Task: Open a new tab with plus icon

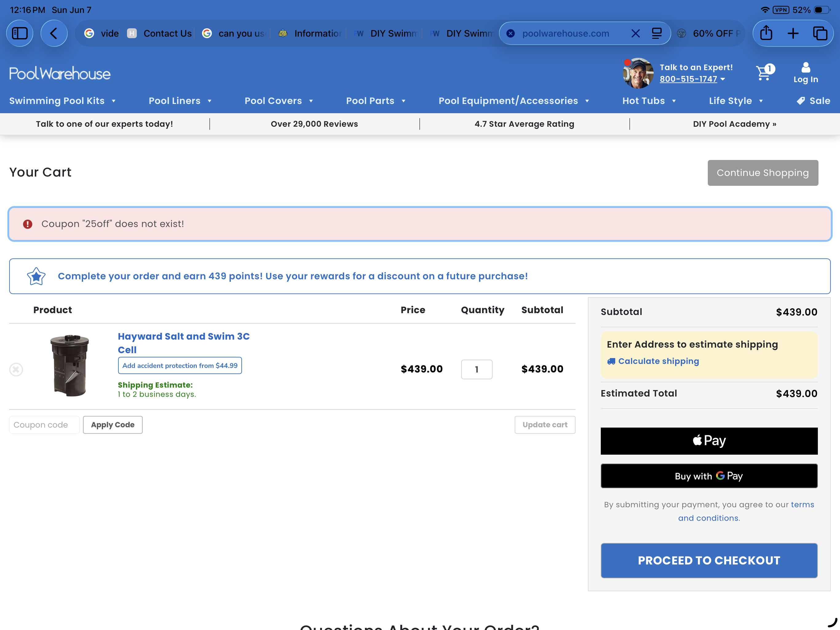Action: 793,34
